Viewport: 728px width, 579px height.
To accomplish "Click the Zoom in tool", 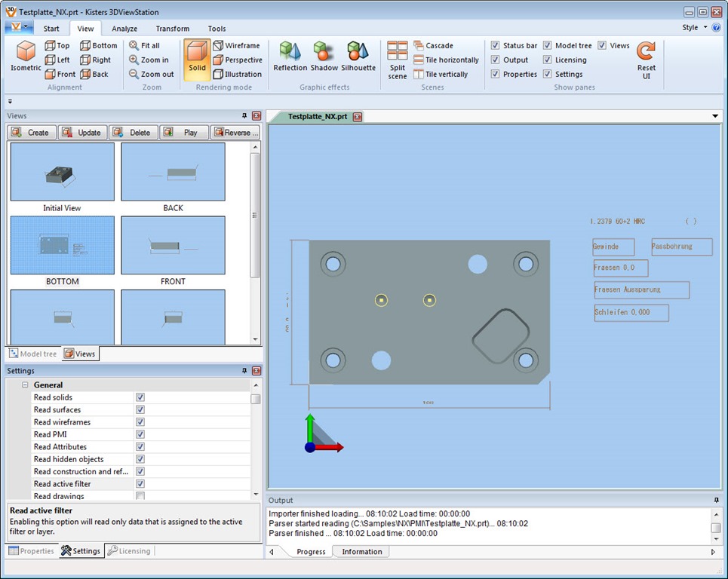I will click(x=149, y=60).
